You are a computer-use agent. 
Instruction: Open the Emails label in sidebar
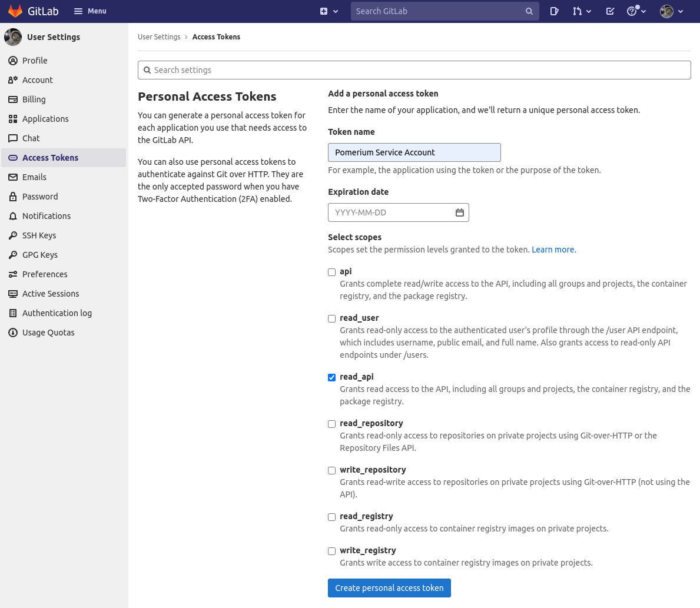click(x=34, y=177)
